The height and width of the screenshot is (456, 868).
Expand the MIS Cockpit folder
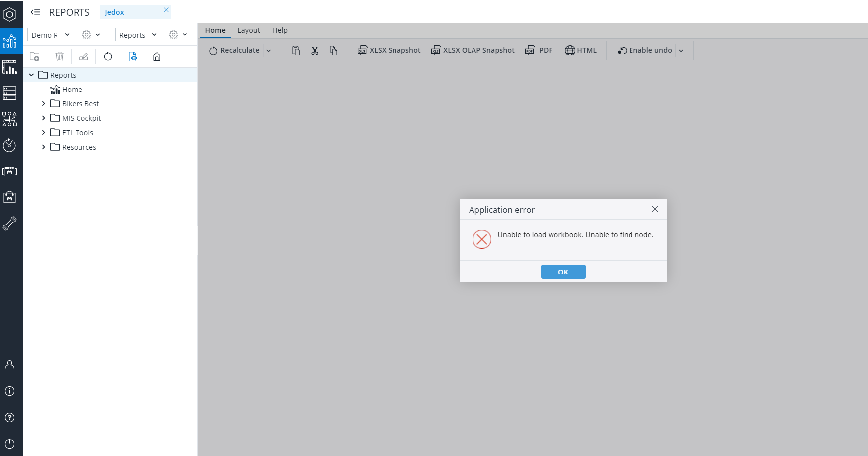[44, 118]
